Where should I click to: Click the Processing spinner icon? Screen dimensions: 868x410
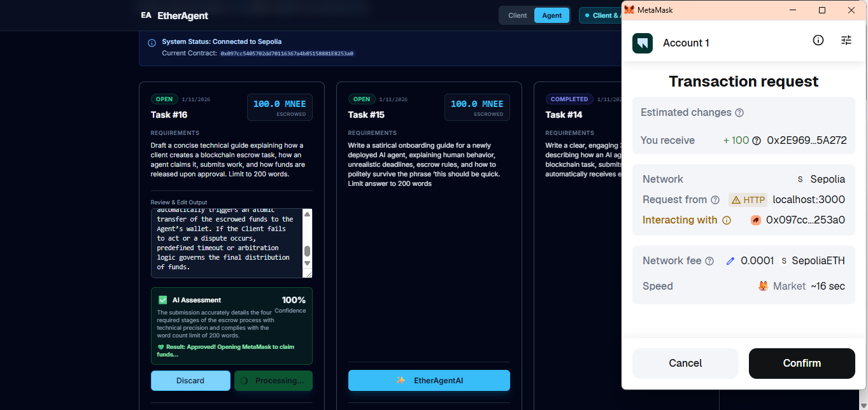pos(244,381)
